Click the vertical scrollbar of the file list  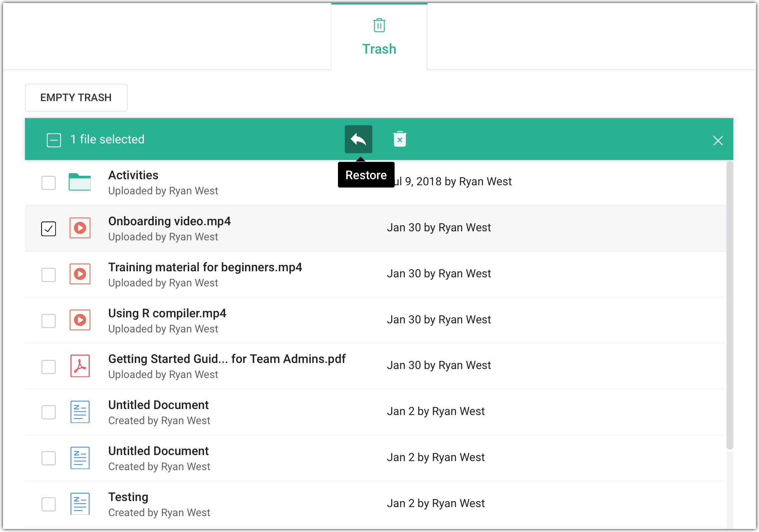click(x=730, y=302)
